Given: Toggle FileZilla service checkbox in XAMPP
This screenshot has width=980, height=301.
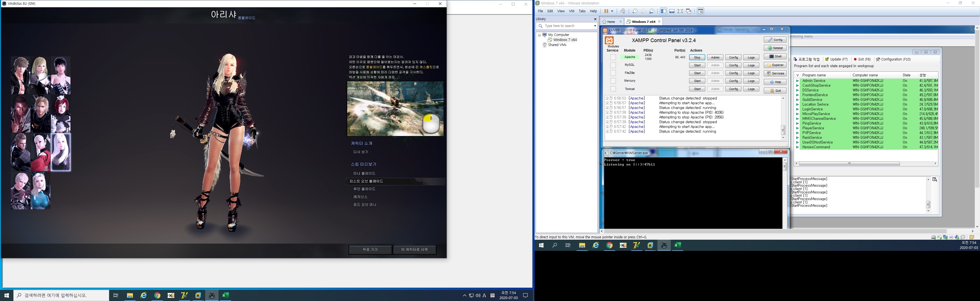Looking at the screenshot, I should tap(613, 73).
